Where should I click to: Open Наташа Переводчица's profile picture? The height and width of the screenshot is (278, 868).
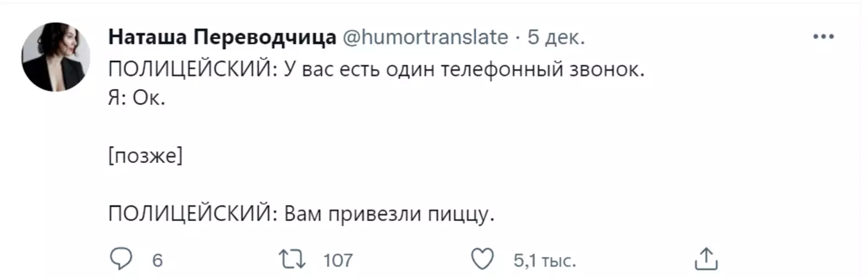[x=55, y=57]
